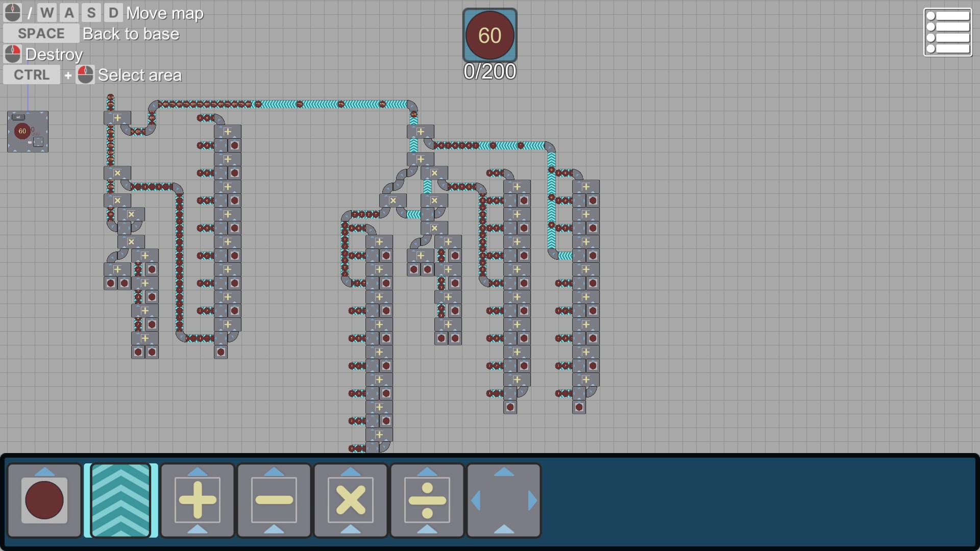
Task: Click the D key hint for move map
Action: pyautogui.click(x=113, y=13)
